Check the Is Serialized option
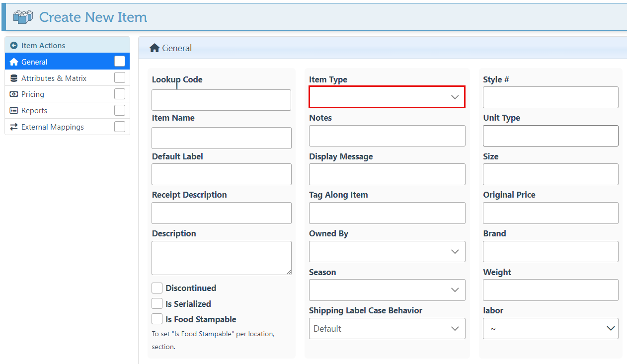The image size is (627, 364). (157, 304)
